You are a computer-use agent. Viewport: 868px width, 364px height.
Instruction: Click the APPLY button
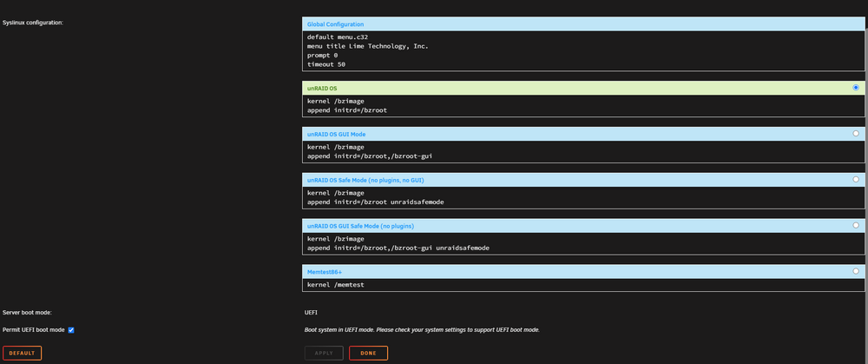tap(324, 353)
